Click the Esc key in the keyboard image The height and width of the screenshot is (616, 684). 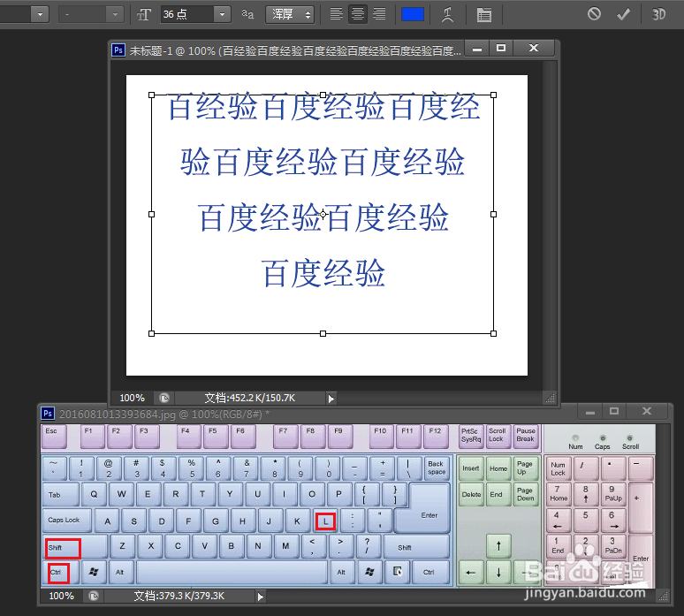pyautogui.click(x=54, y=437)
